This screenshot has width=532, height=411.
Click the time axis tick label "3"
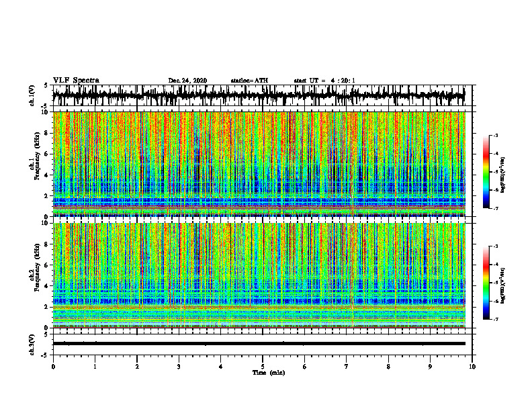click(179, 367)
